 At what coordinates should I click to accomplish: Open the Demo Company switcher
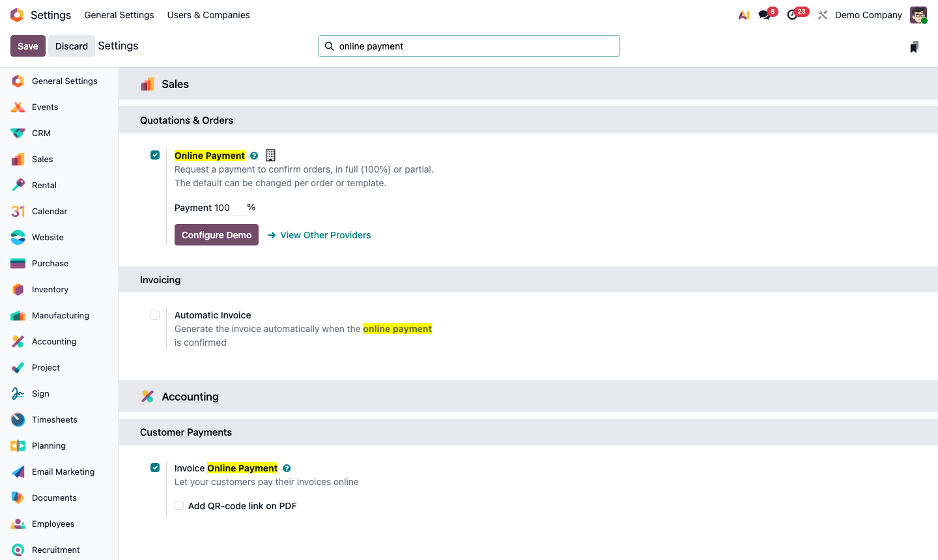(x=868, y=14)
